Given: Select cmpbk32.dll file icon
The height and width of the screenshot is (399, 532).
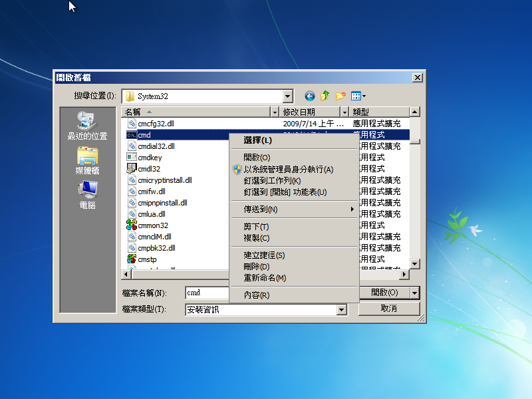Looking at the screenshot, I should click(132, 248).
